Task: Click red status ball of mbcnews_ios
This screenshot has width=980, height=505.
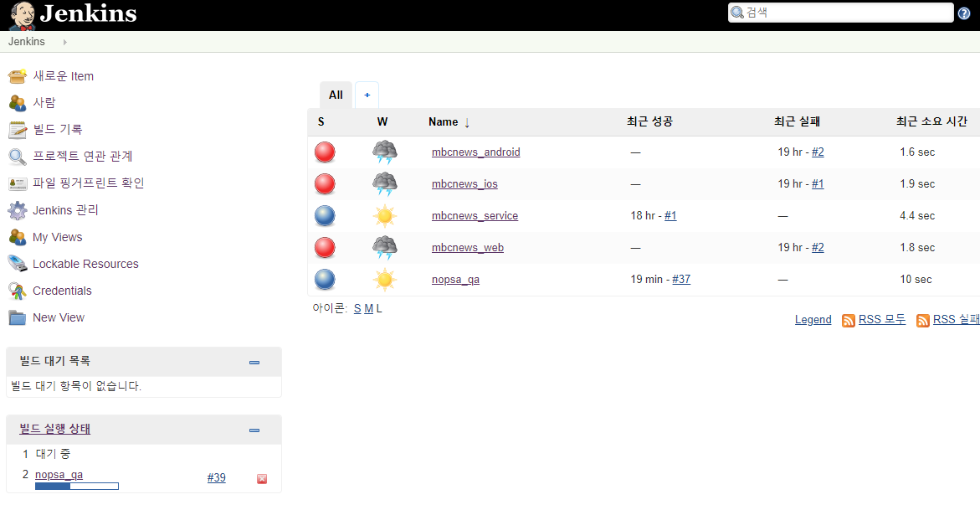Action: (325, 184)
